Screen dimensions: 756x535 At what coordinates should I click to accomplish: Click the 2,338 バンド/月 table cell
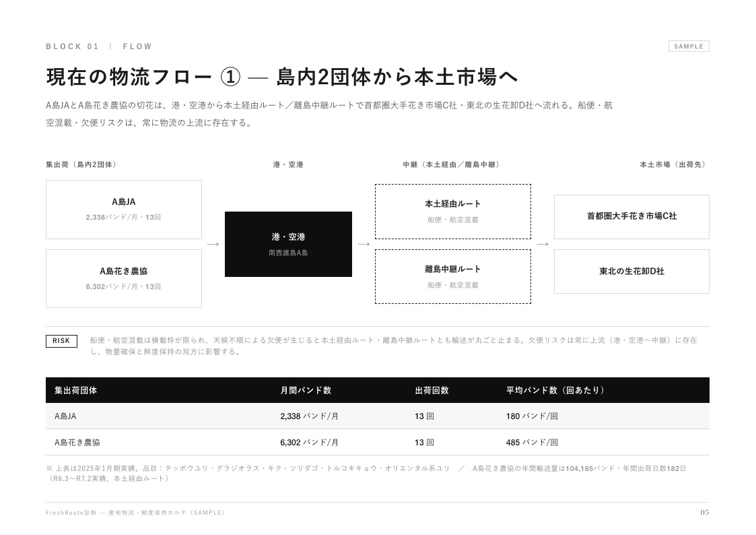(x=309, y=416)
